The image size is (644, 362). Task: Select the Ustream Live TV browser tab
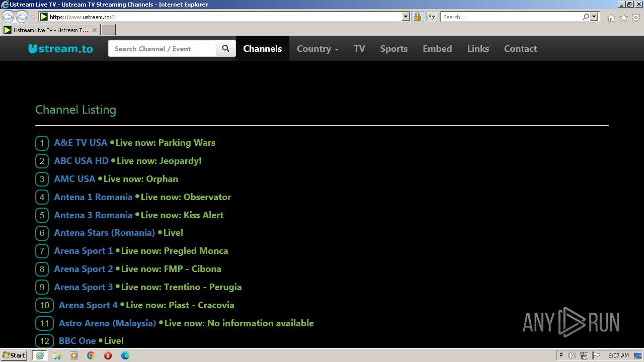tap(50, 30)
